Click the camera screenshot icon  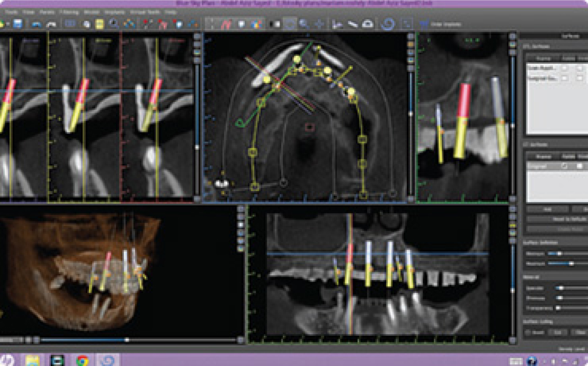368,23
